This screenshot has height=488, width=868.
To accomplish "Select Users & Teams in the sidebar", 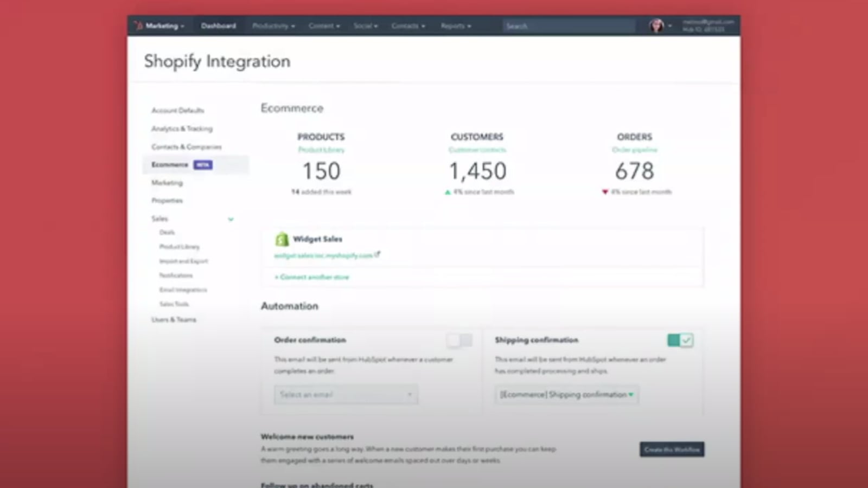I will point(174,319).
